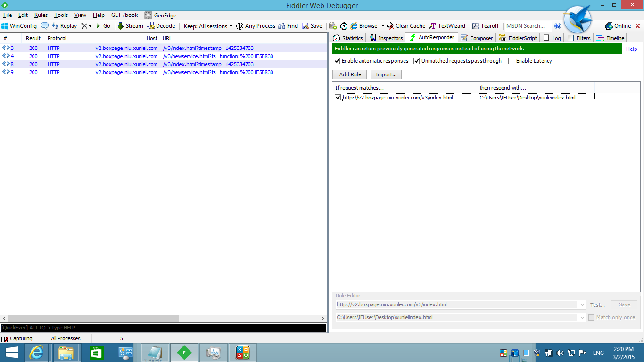
Task: Click the Remove sessions X icon
Action: click(x=84, y=26)
